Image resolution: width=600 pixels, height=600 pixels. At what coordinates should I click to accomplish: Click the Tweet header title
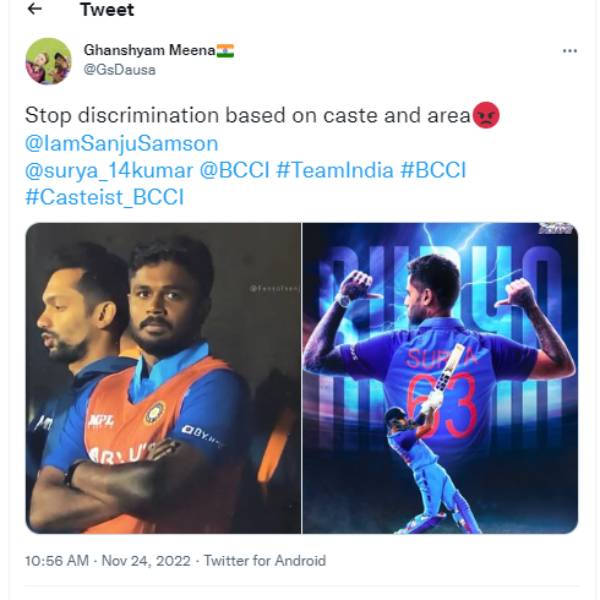coord(107,10)
